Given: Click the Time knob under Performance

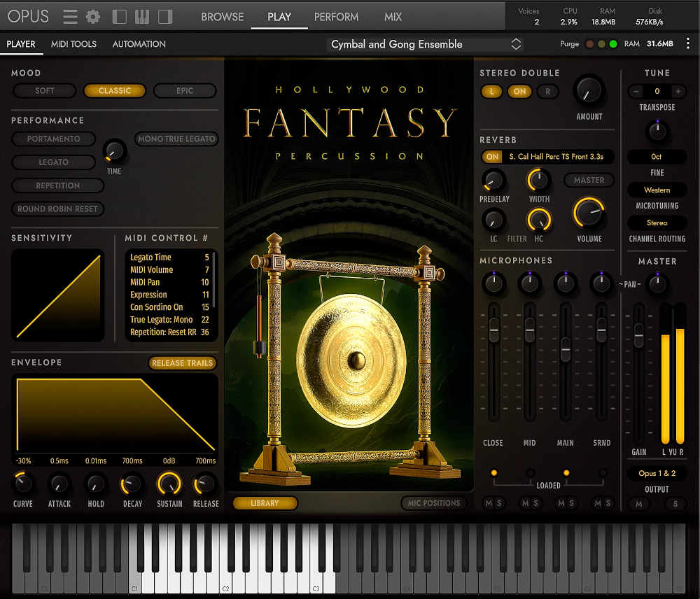Looking at the screenshot, I should [113, 151].
